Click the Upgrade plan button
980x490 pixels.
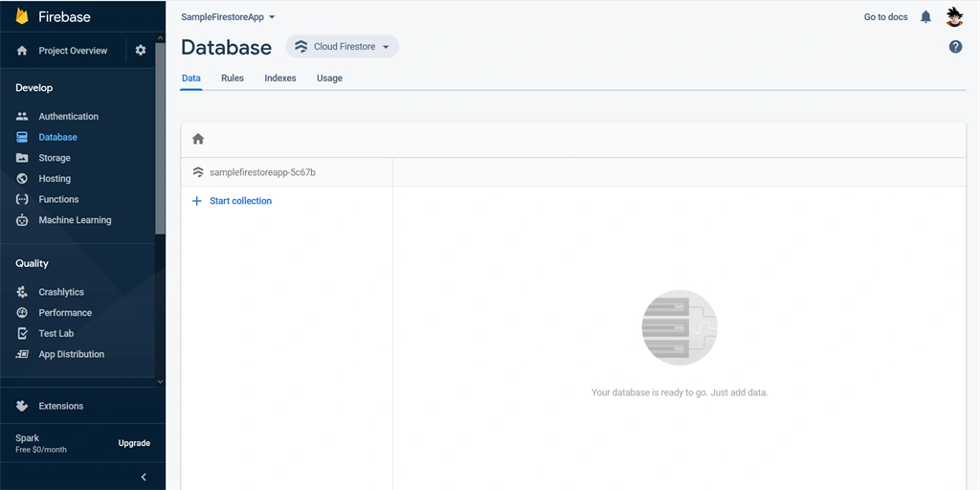click(134, 443)
